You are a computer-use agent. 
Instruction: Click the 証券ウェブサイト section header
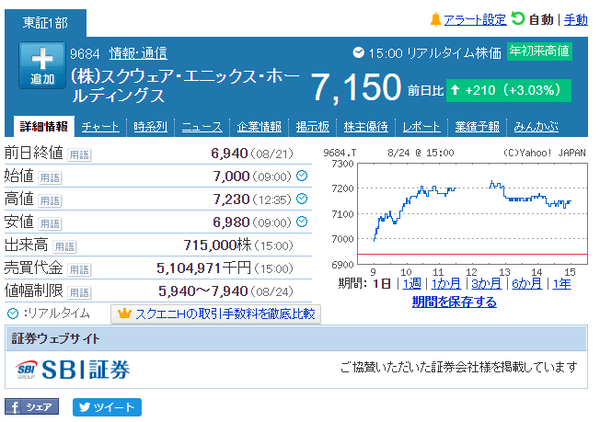point(296,338)
